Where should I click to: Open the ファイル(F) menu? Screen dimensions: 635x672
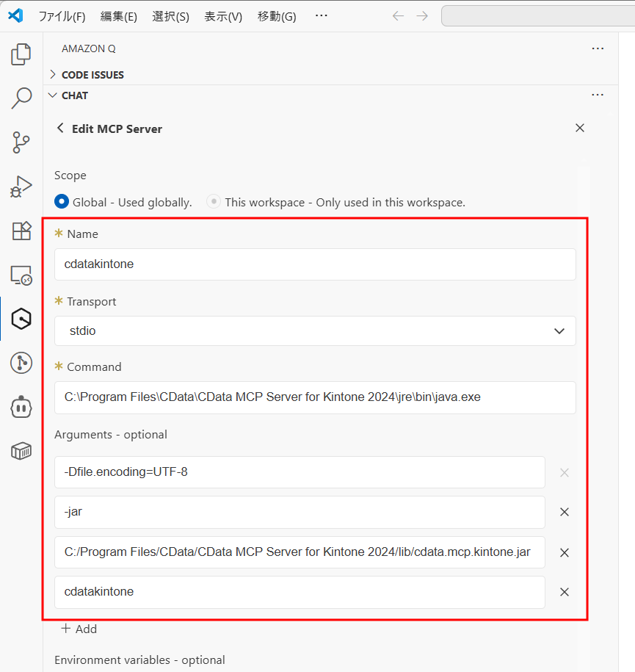(x=62, y=16)
